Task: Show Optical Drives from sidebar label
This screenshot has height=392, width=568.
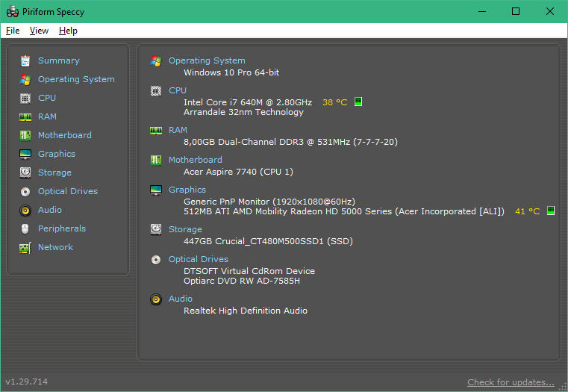Action: tap(68, 191)
